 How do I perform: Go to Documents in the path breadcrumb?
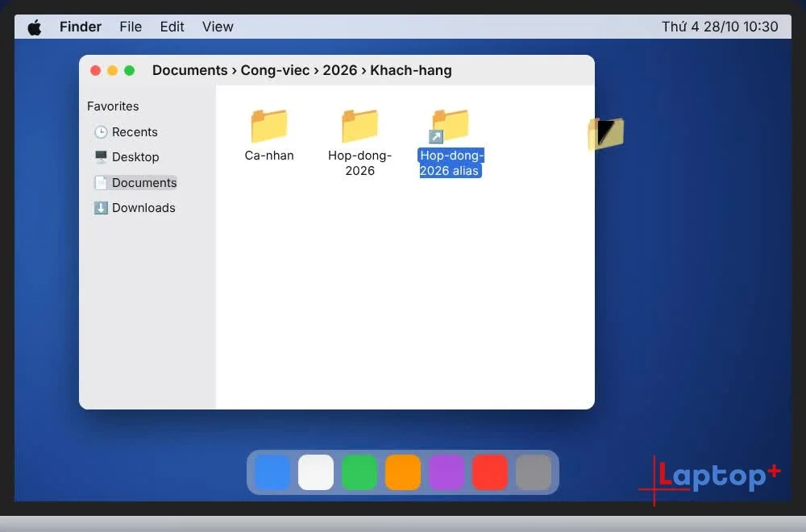(189, 70)
